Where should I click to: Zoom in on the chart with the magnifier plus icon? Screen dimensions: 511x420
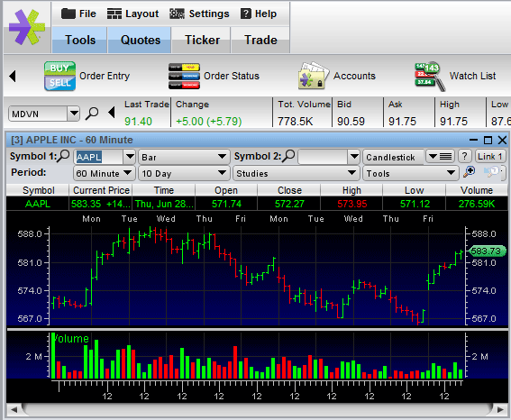(x=470, y=172)
